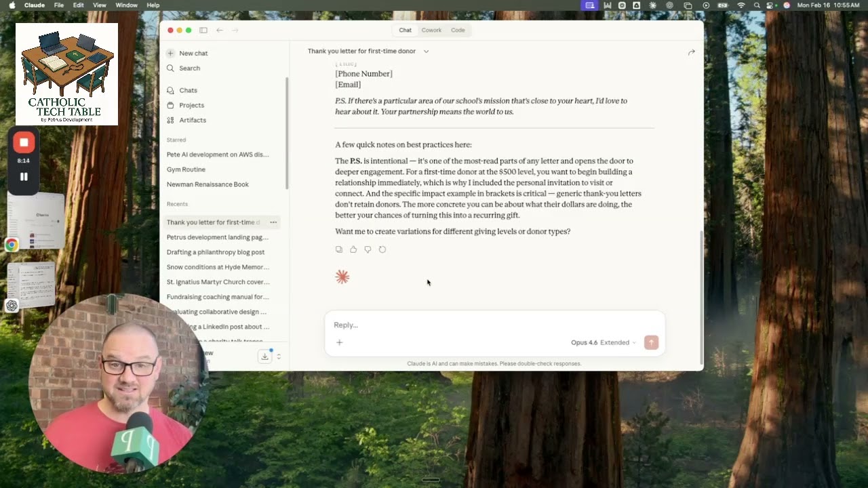Image resolution: width=868 pixels, height=488 pixels.
Task: Expand the conversation title dropdown chevron
Action: pyautogui.click(x=426, y=51)
